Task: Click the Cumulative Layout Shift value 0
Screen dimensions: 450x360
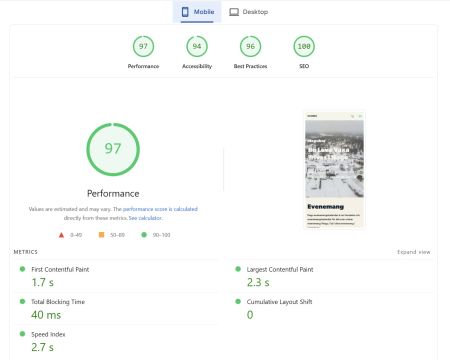Action: [250, 315]
